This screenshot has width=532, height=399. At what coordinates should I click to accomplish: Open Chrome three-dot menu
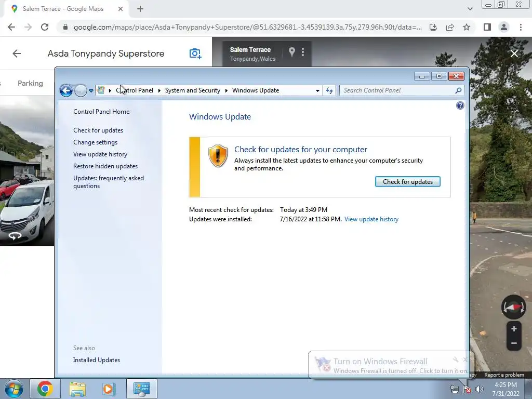pyautogui.click(x=521, y=27)
